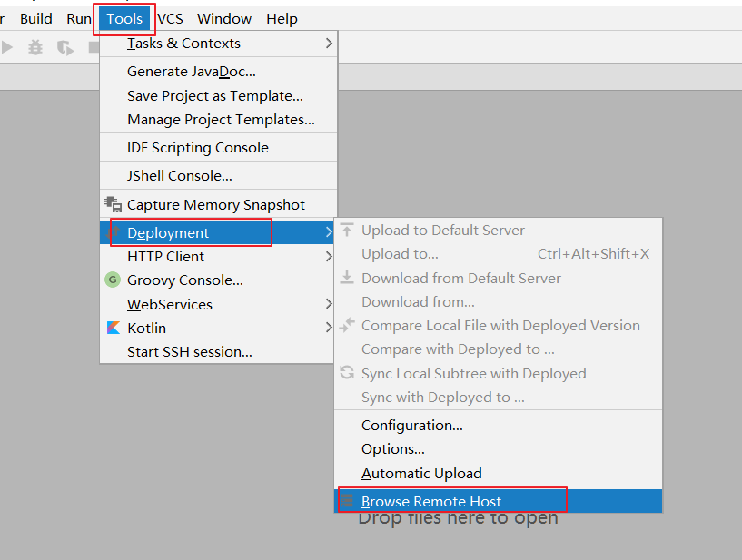Screen dimensions: 742x560
Task: Click Sync Local Subtree refresh icon
Action: [x=347, y=373]
